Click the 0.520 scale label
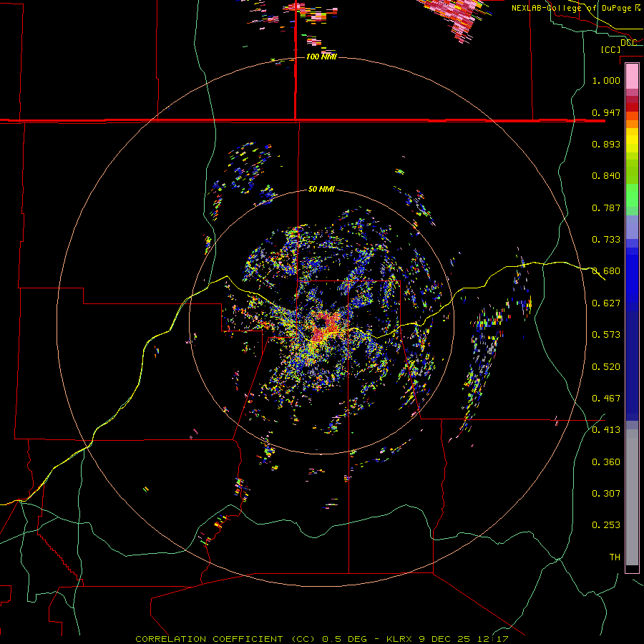This screenshot has width=644, height=644. [x=606, y=367]
